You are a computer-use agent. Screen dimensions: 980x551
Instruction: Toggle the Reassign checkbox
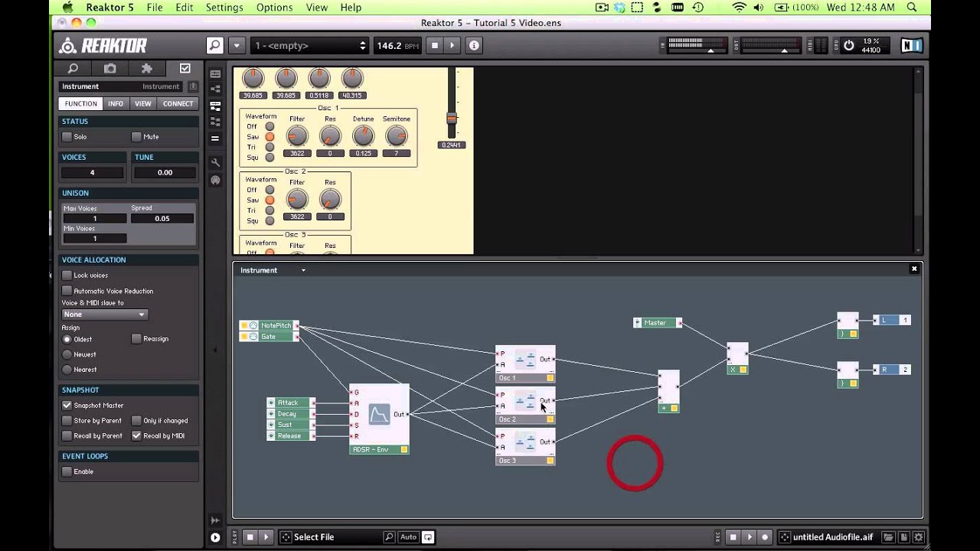pos(136,339)
